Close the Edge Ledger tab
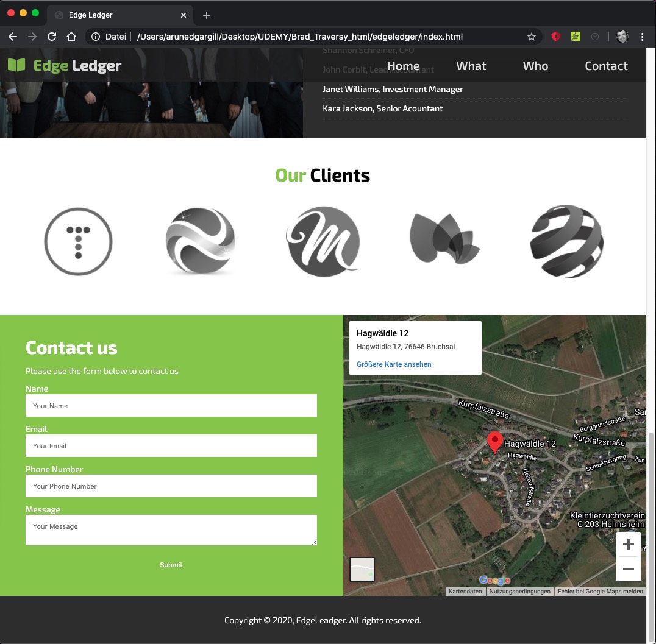This screenshot has height=644, width=656. [x=184, y=15]
